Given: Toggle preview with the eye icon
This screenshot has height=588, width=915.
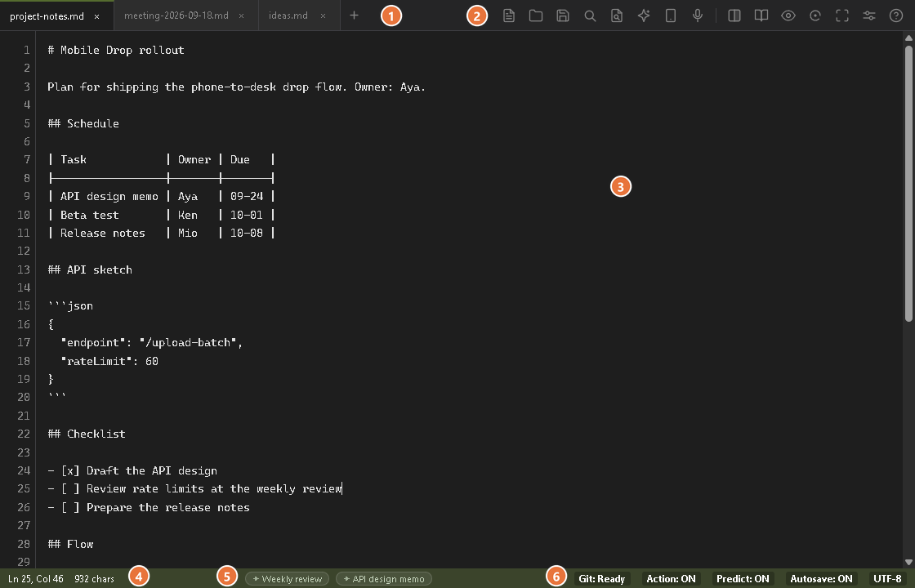Looking at the screenshot, I should pyautogui.click(x=788, y=16).
